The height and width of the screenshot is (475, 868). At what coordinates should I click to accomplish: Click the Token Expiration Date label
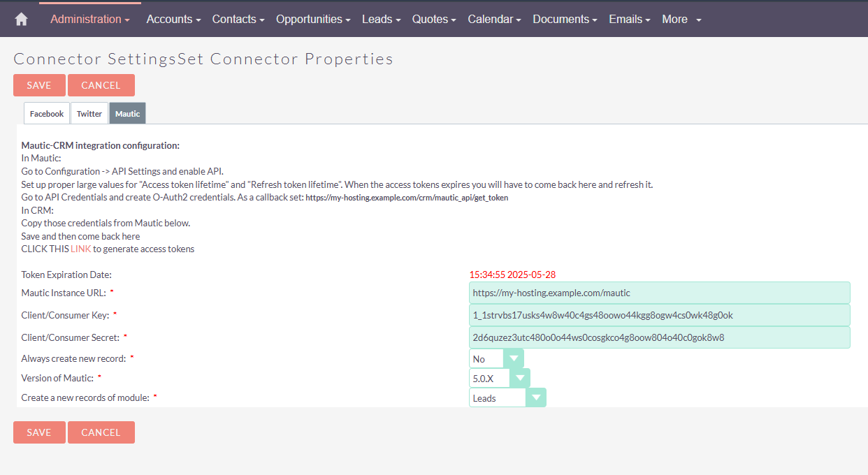point(66,275)
